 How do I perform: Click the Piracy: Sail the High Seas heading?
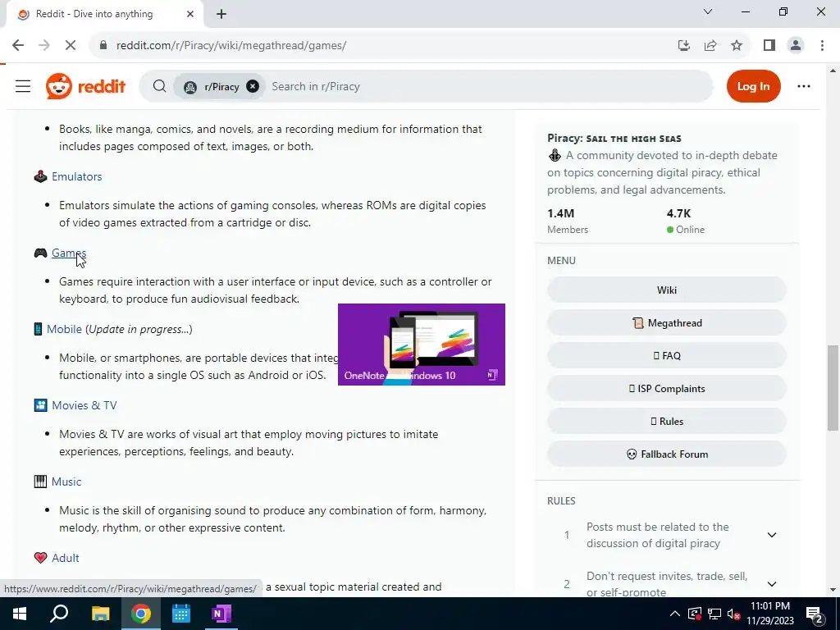point(614,138)
